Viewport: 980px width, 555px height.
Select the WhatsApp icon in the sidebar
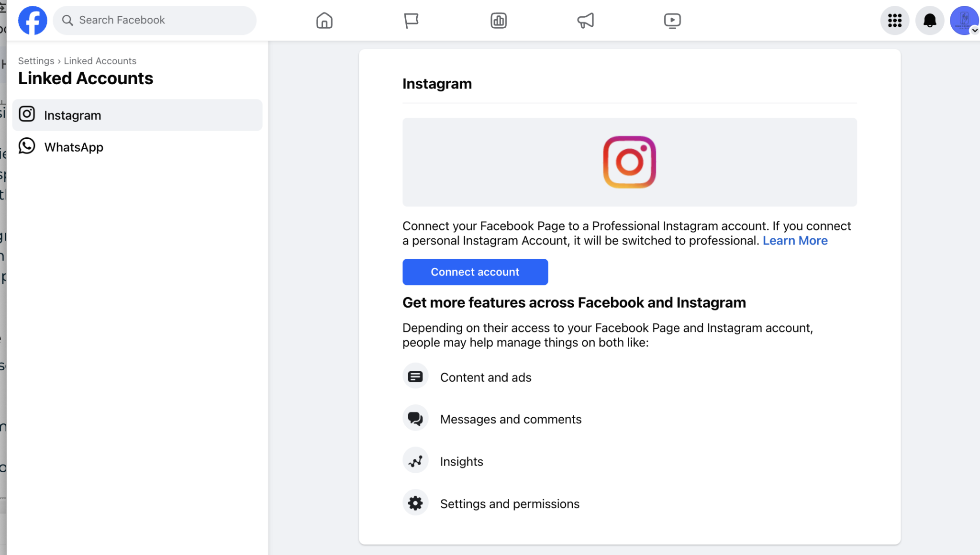27,146
